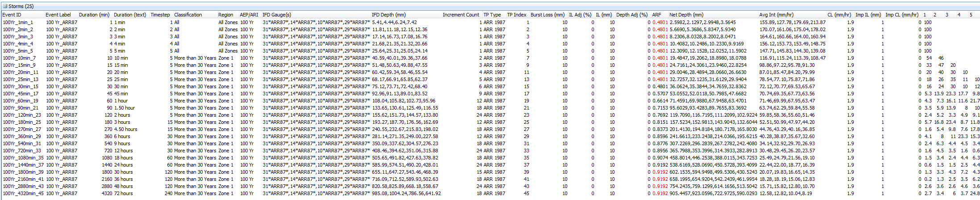Sort by the Event ID column header

12,15
